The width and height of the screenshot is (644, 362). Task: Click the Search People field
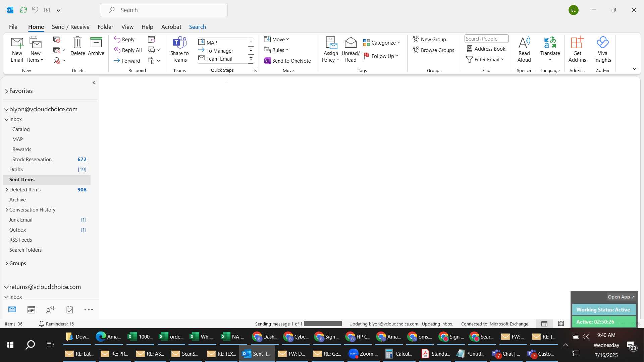click(x=486, y=39)
